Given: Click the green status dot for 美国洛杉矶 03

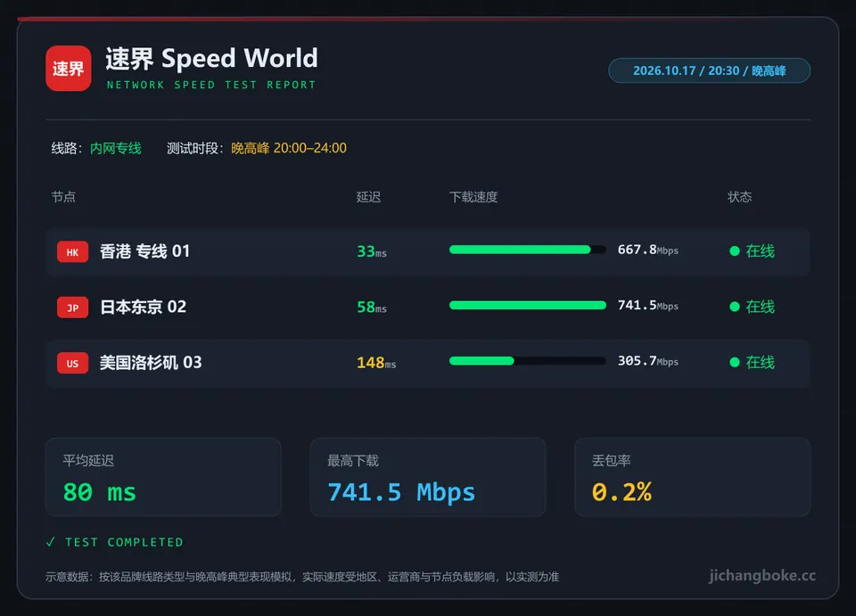Looking at the screenshot, I should [734, 362].
